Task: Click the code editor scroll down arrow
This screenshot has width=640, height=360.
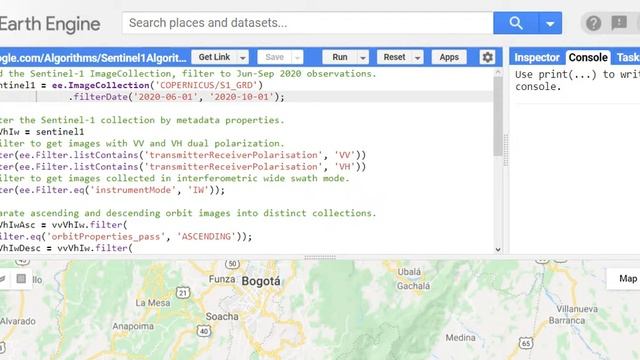Action: (x=498, y=249)
